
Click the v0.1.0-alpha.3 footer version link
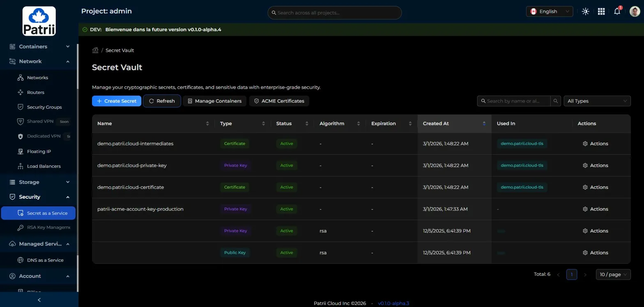(x=393, y=303)
